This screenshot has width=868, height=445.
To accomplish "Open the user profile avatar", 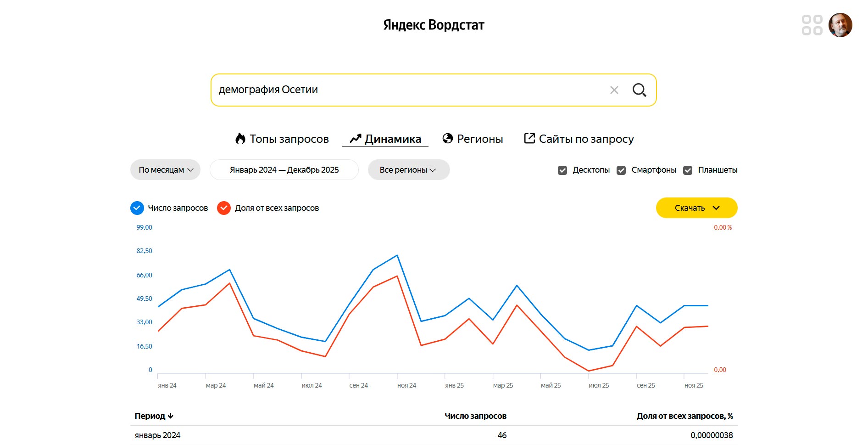I will (x=840, y=25).
